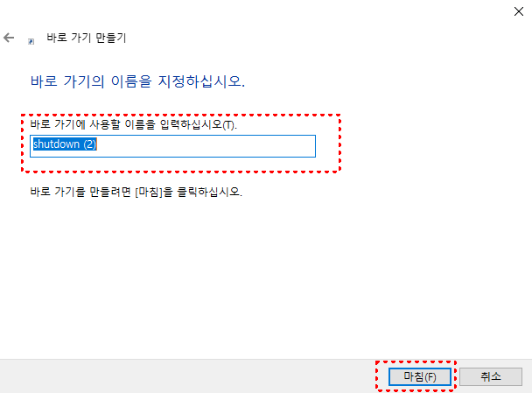Click the red dotted outline around 마침 button
The image size is (532, 393).
coord(416,362)
